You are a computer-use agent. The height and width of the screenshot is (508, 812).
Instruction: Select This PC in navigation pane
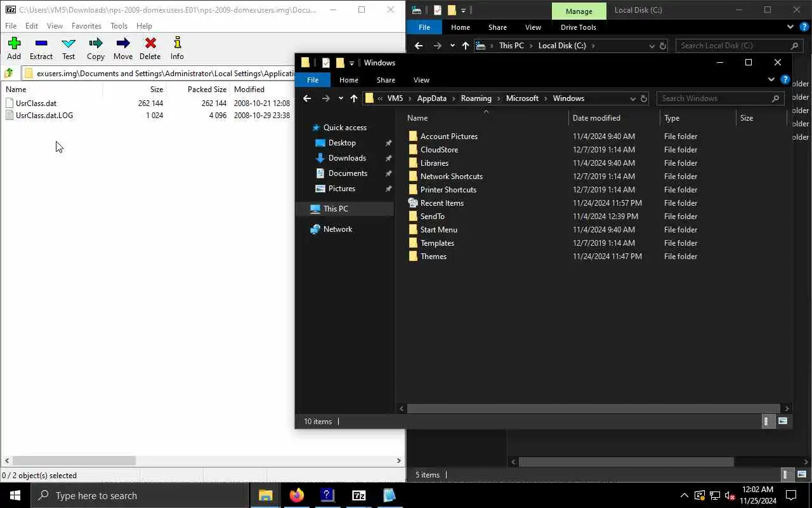coord(336,209)
